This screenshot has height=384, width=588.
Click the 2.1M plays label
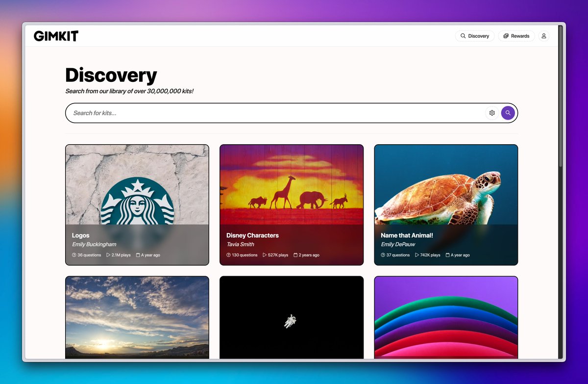coord(119,255)
